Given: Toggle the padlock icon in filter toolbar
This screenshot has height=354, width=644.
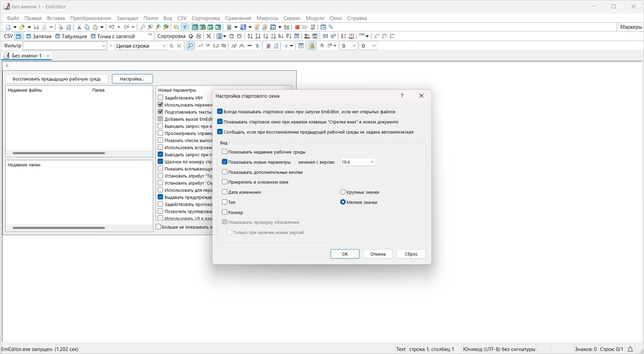Looking at the screenshot, I should [312, 46].
